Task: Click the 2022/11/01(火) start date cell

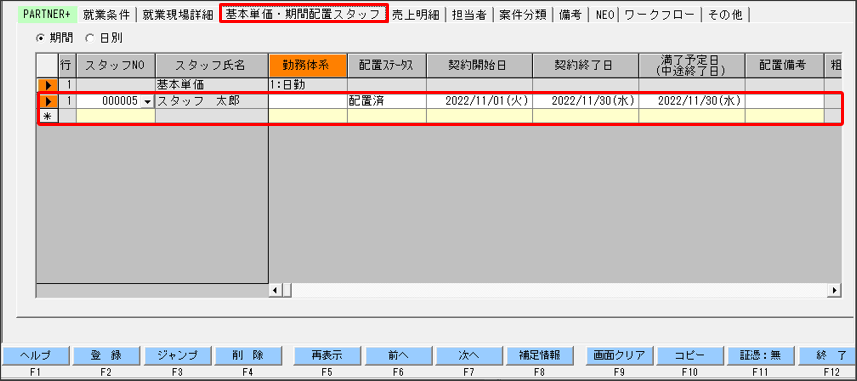Action: [x=479, y=102]
